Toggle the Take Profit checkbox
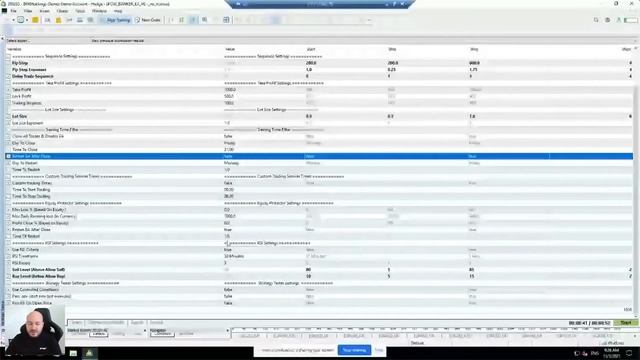Image resolution: width=640 pixels, height=360 pixels. tap(9, 90)
